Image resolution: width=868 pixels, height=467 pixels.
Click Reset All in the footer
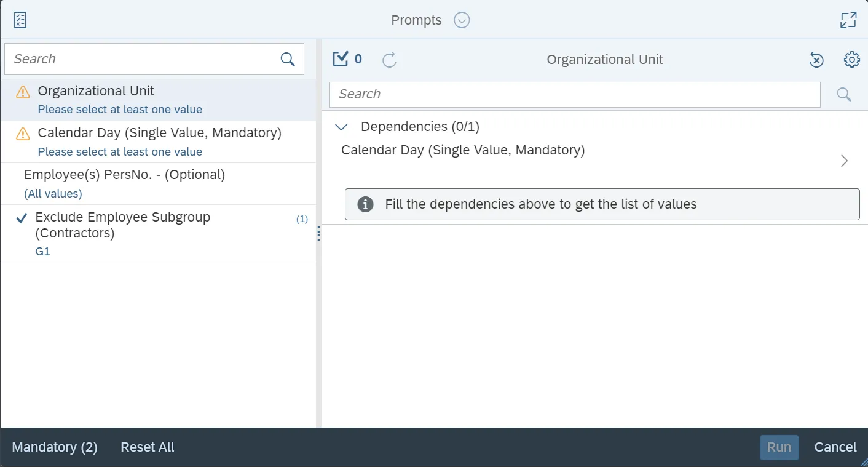coord(148,447)
